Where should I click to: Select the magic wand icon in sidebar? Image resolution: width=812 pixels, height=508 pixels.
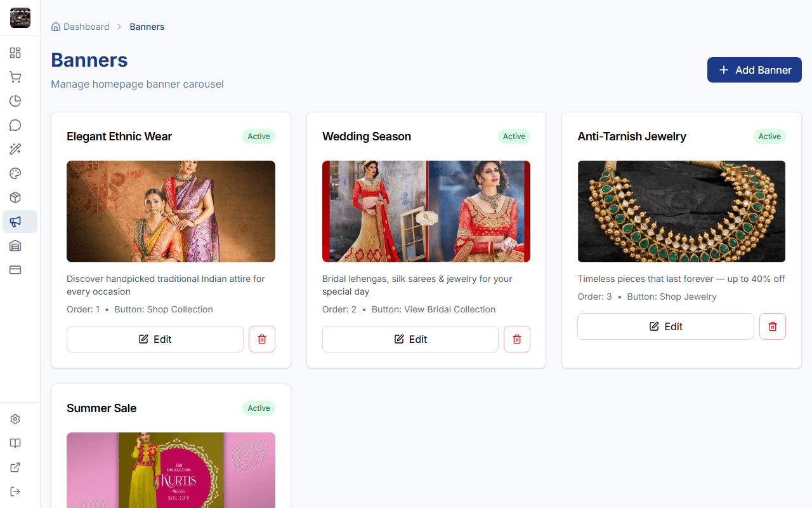point(15,149)
